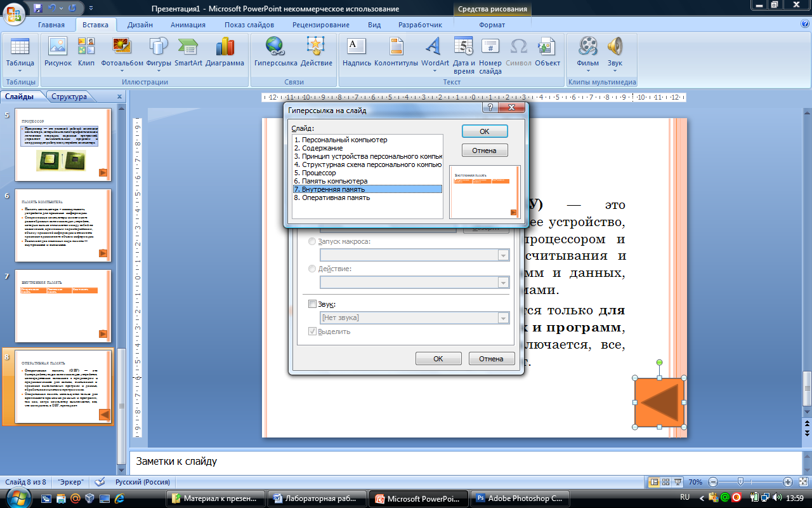Expand the Действие dropdown list

tap(504, 282)
